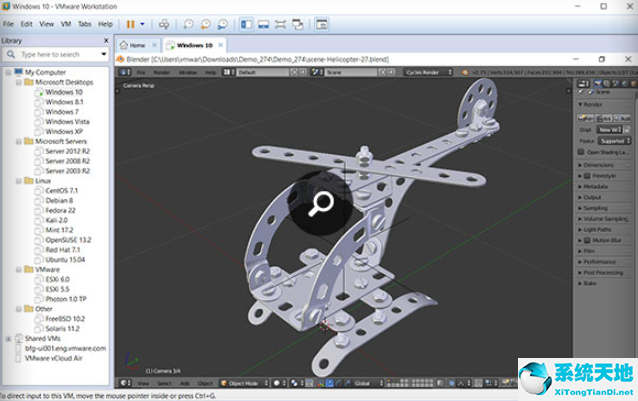Collapse the Microsoft Desktops folder
Image resolution: width=638 pixels, height=401 pixels.
coord(19,82)
